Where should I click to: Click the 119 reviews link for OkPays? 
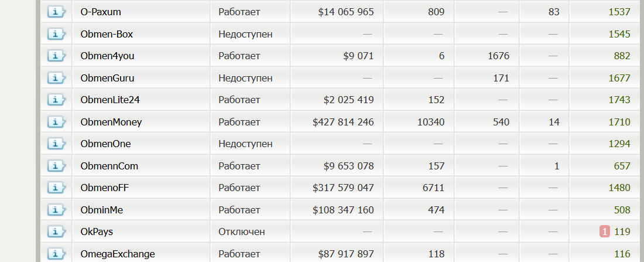[x=622, y=232]
